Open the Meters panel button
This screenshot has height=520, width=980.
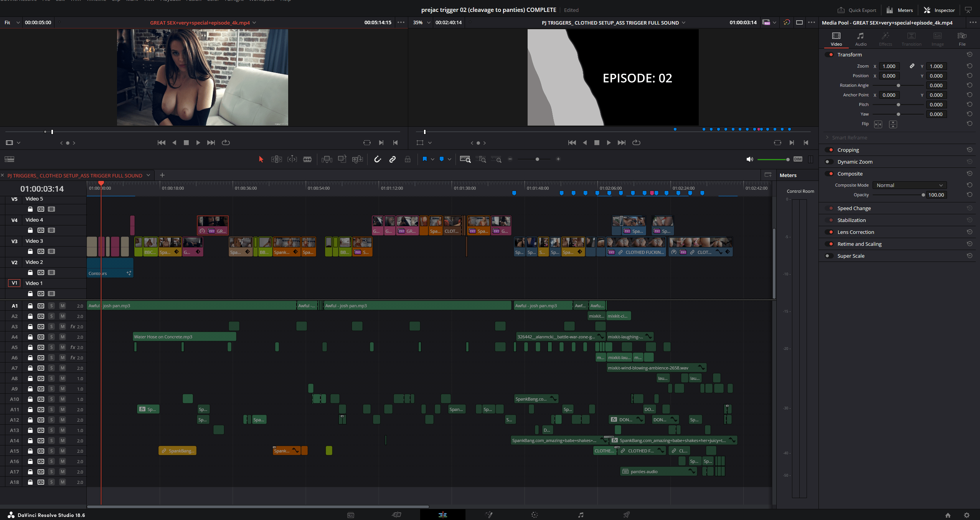(899, 10)
